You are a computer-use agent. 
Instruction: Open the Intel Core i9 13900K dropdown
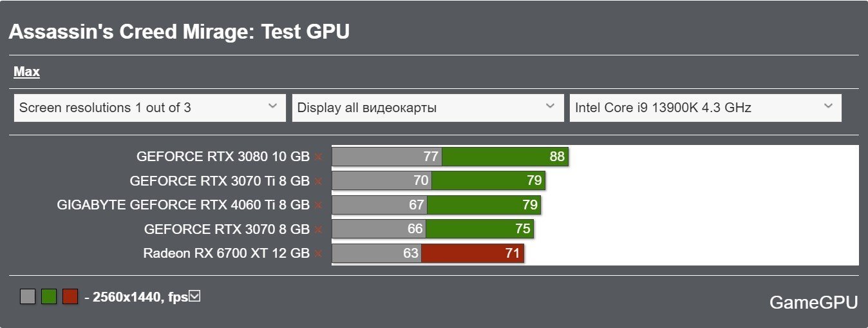[706, 108]
